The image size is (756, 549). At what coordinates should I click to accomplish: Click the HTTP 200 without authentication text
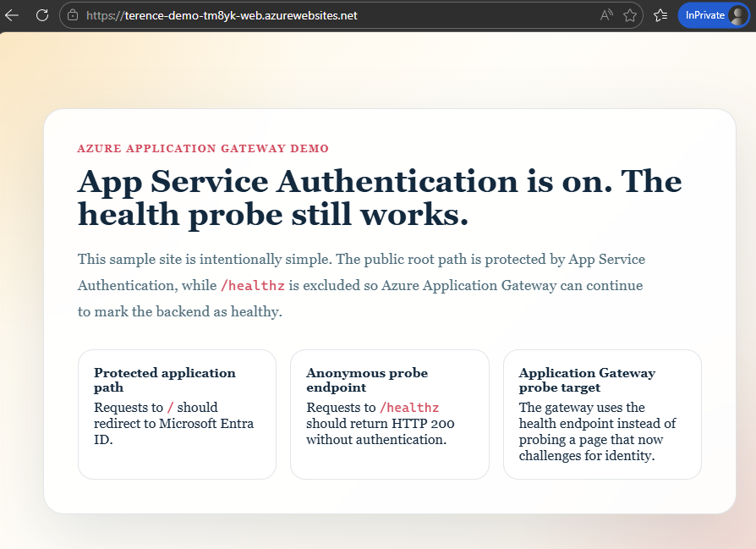(x=380, y=431)
